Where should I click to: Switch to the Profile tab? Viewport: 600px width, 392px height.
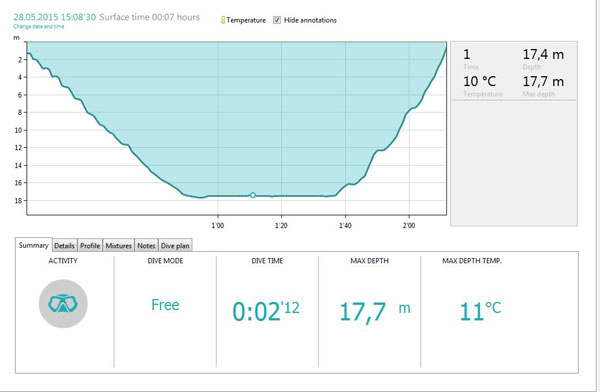(x=90, y=246)
